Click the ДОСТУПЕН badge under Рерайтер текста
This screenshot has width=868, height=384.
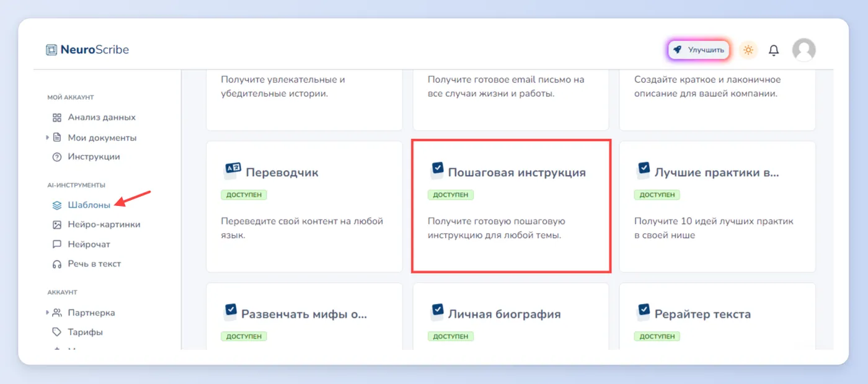tap(657, 336)
